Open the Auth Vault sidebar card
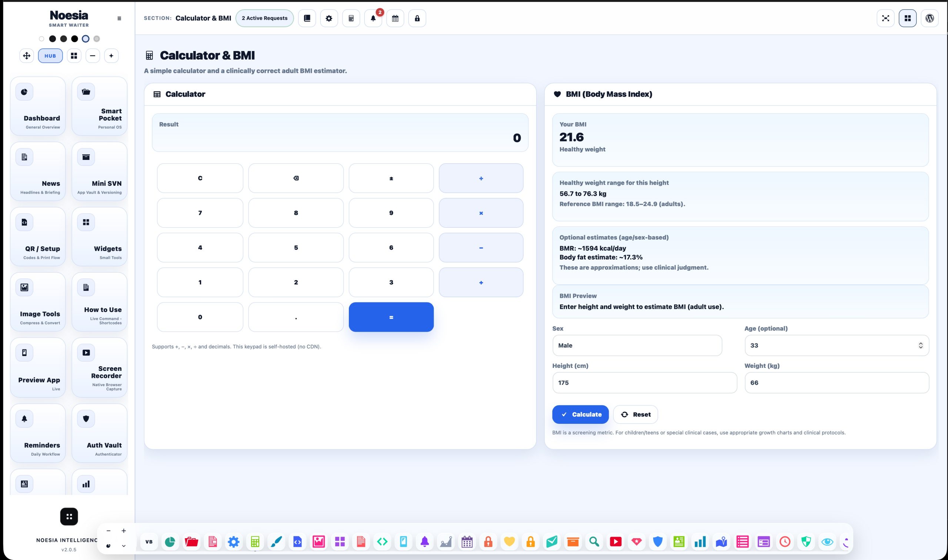 pos(99,433)
